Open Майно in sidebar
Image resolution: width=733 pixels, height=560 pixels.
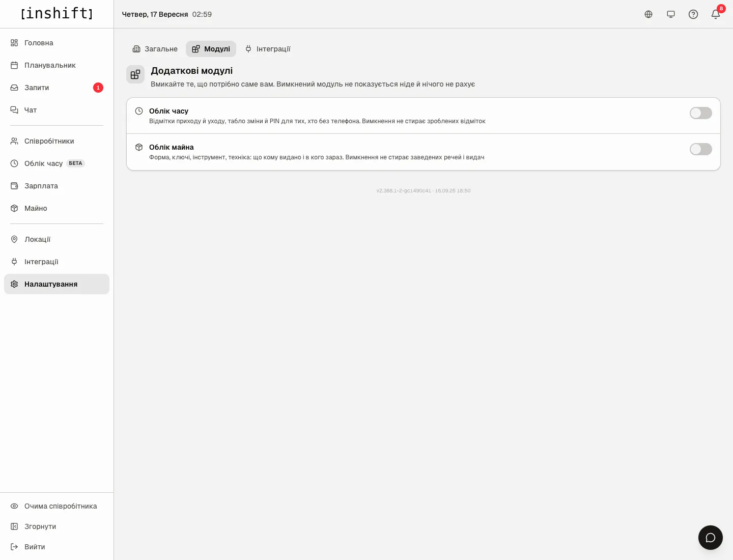tap(57, 208)
